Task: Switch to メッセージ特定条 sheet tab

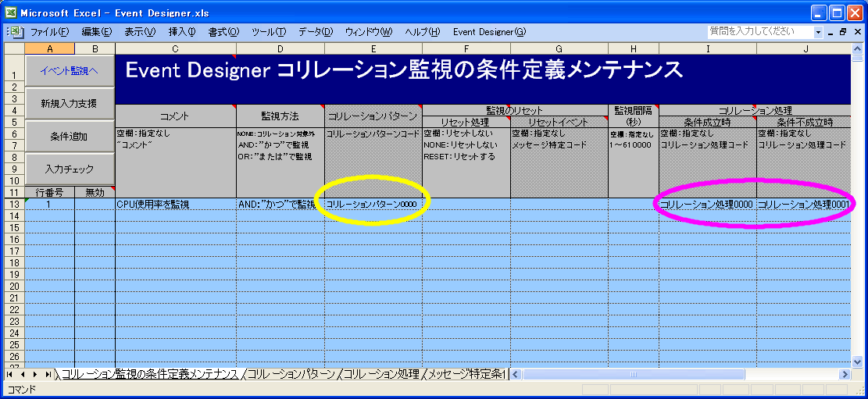Action: tap(466, 375)
